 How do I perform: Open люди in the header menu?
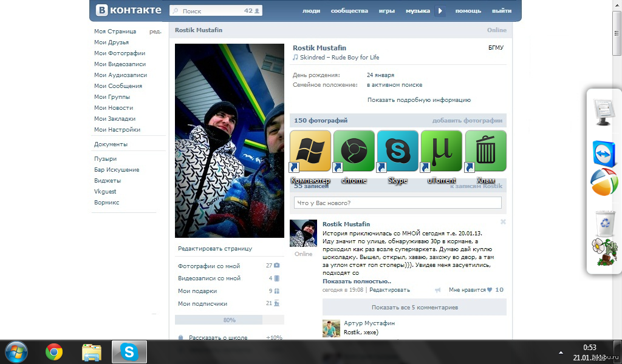[x=312, y=11]
